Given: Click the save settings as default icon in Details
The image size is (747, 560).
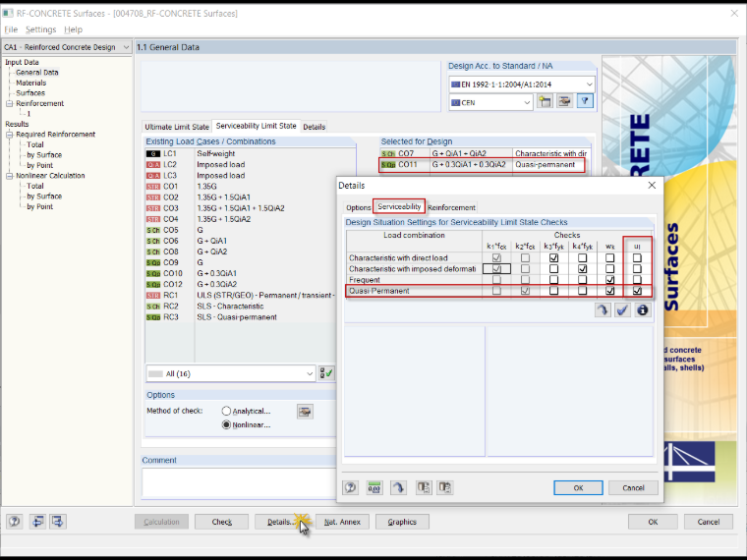Looking at the screenshot, I should click(444, 487).
